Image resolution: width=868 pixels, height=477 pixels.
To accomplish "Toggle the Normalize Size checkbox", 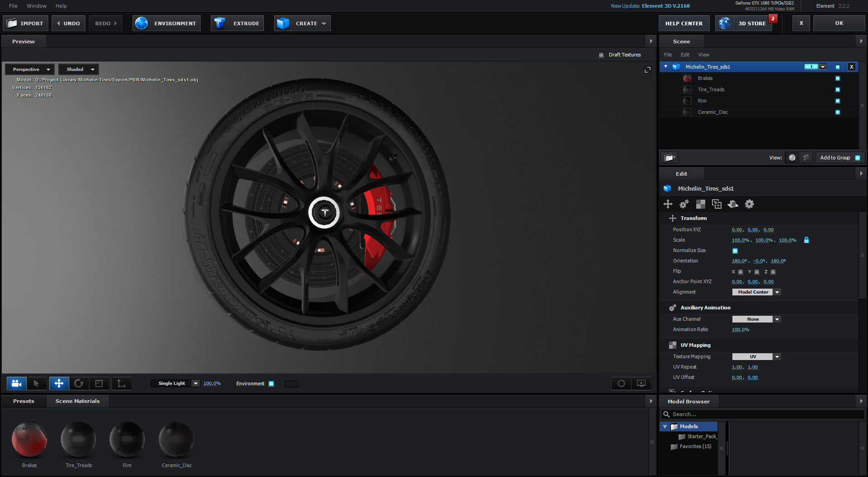I will click(735, 251).
